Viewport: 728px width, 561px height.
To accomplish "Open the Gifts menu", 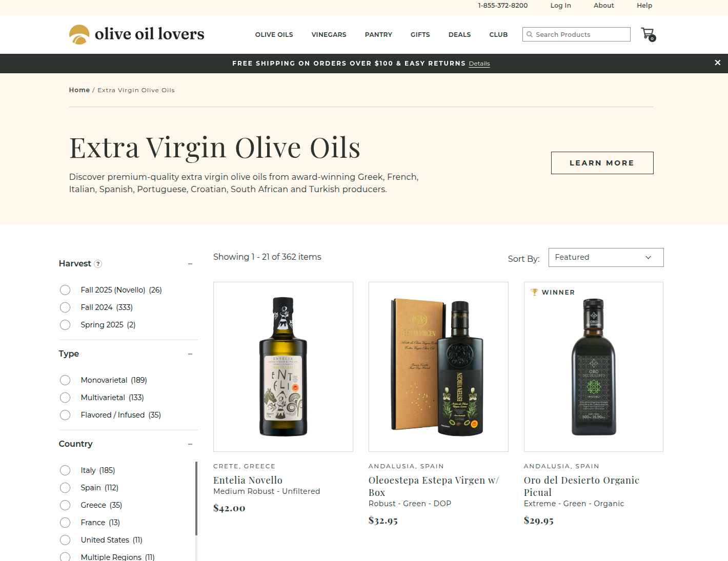I will click(x=420, y=35).
